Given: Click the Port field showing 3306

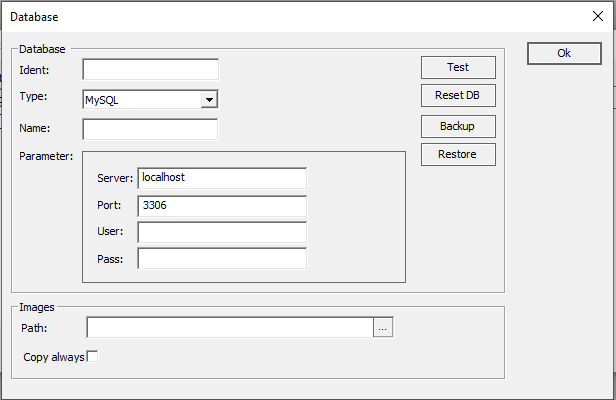Looking at the screenshot, I should pos(221,205).
